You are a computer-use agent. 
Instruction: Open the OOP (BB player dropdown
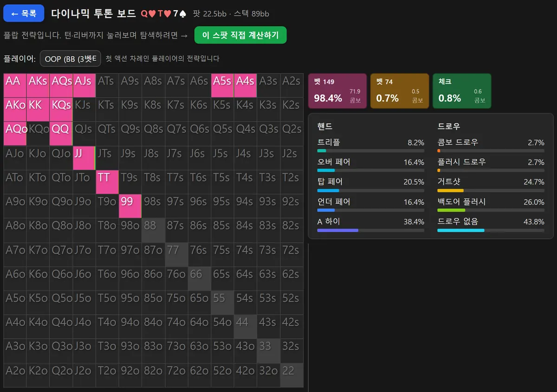71,58
